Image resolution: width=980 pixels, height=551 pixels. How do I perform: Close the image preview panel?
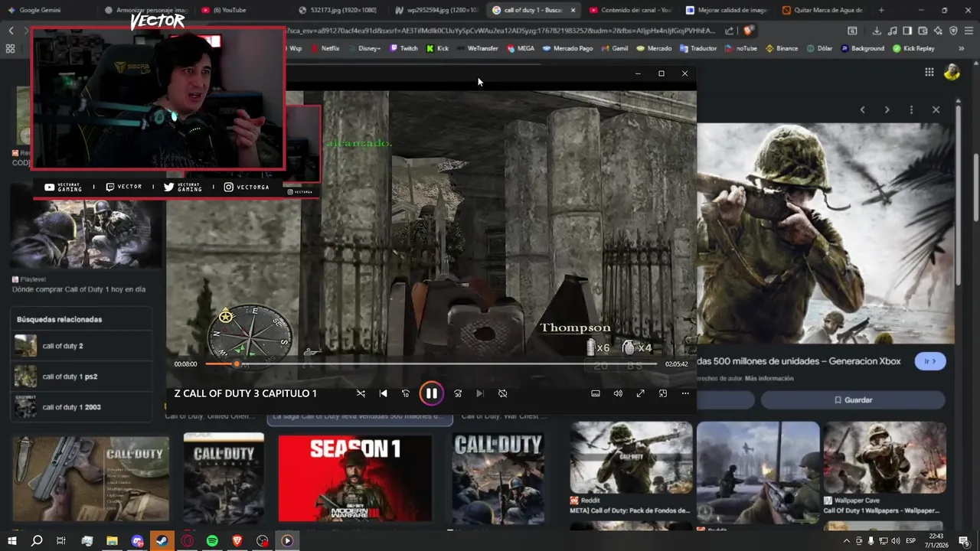pyautogui.click(x=936, y=109)
